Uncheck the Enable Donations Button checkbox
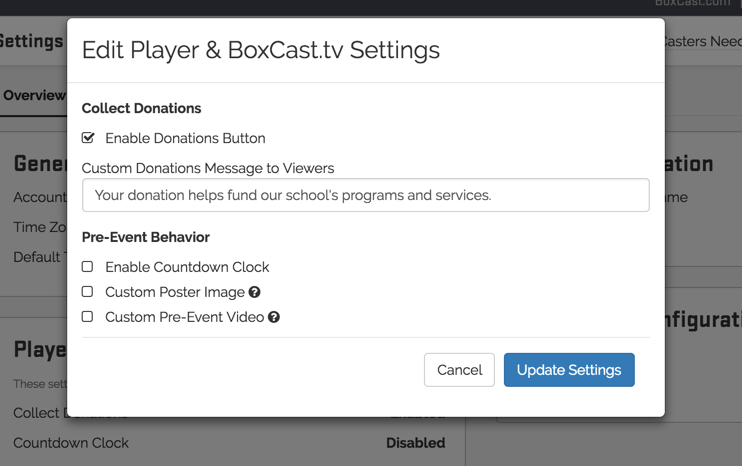The image size is (742, 466). (x=88, y=138)
